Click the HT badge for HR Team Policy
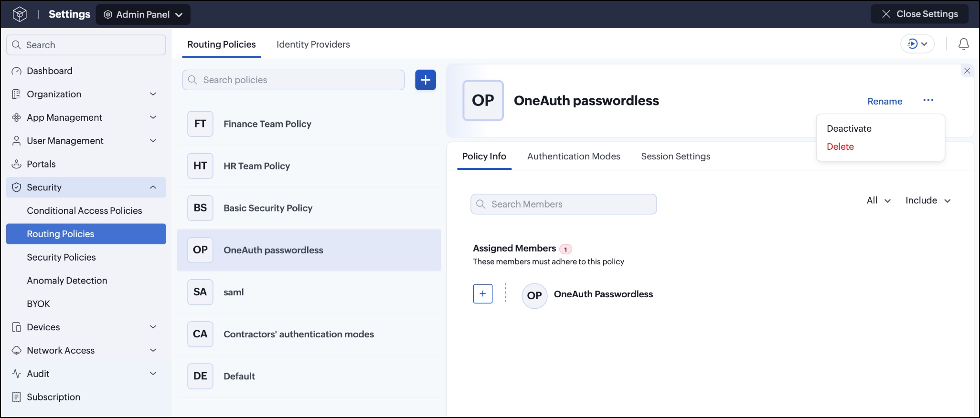The width and height of the screenshot is (980, 418). [200, 166]
